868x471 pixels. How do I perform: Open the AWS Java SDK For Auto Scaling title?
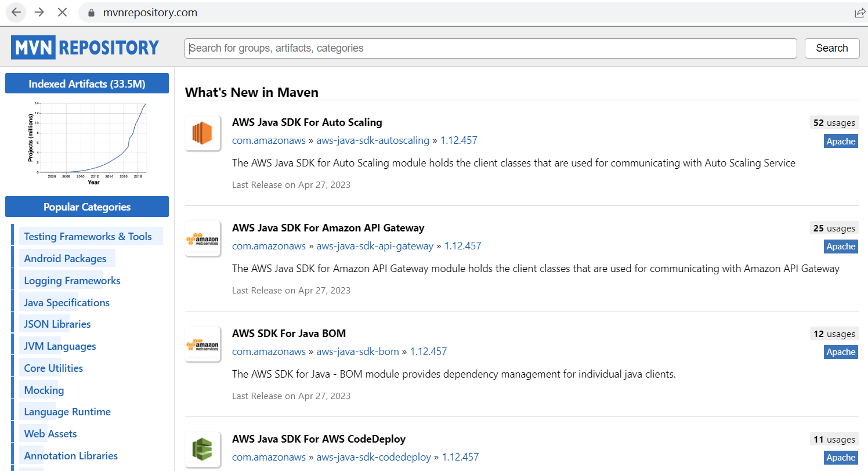[x=307, y=122]
